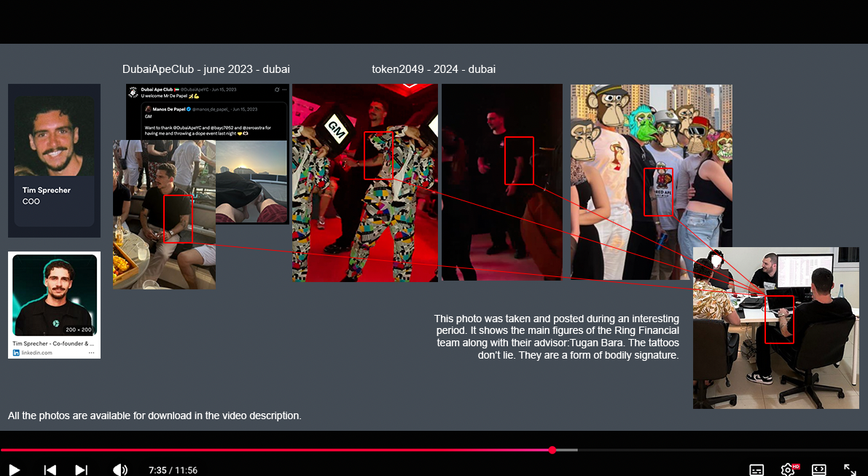868x476 pixels.
Task: Click the 'token2049 - 2024 - dubai' heading
Action: click(434, 69)
